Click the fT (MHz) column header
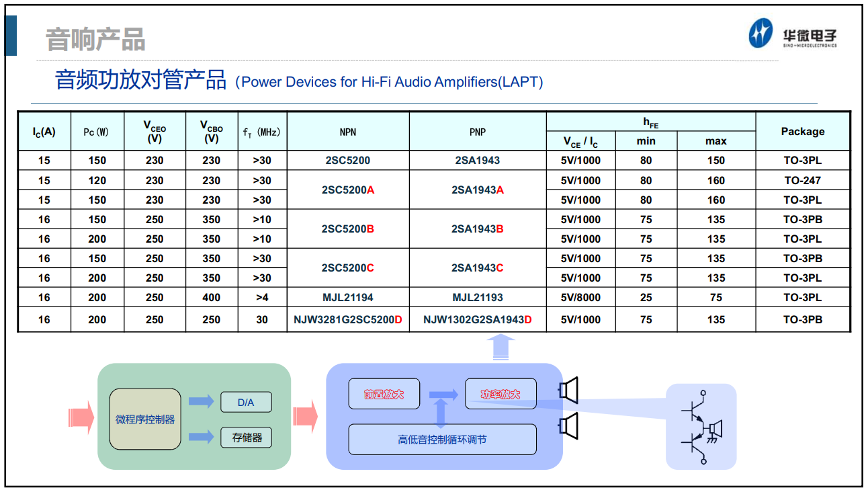The image size is (868, 490). tap(262, 132)
